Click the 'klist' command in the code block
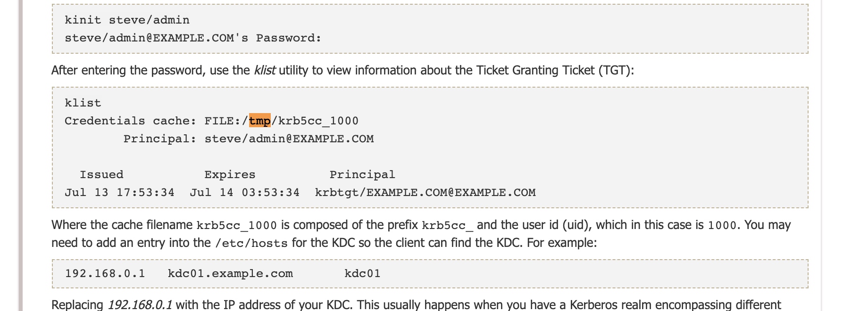868x311 pixels. [x=83, y=103]
